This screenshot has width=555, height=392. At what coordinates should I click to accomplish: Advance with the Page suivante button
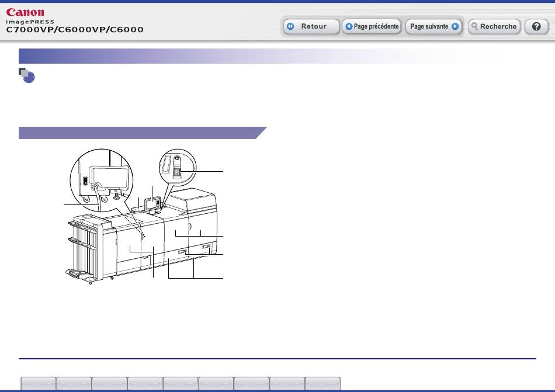click(434, 26)
